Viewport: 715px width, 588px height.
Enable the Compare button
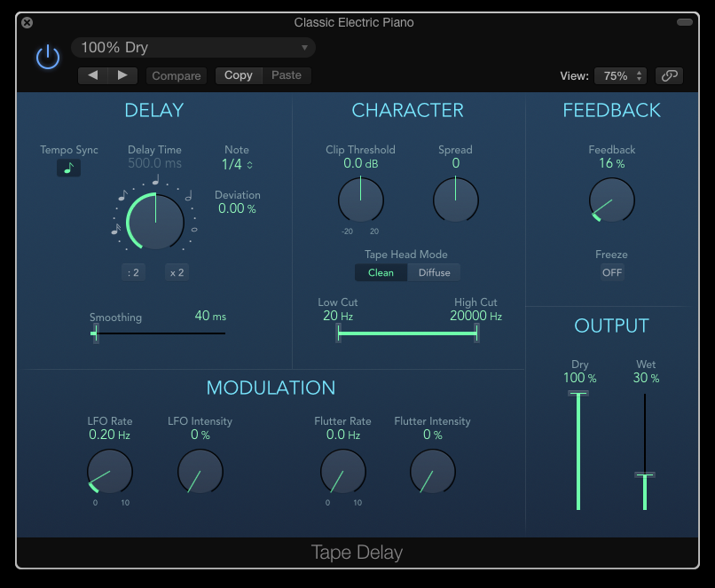click(177, 75)
